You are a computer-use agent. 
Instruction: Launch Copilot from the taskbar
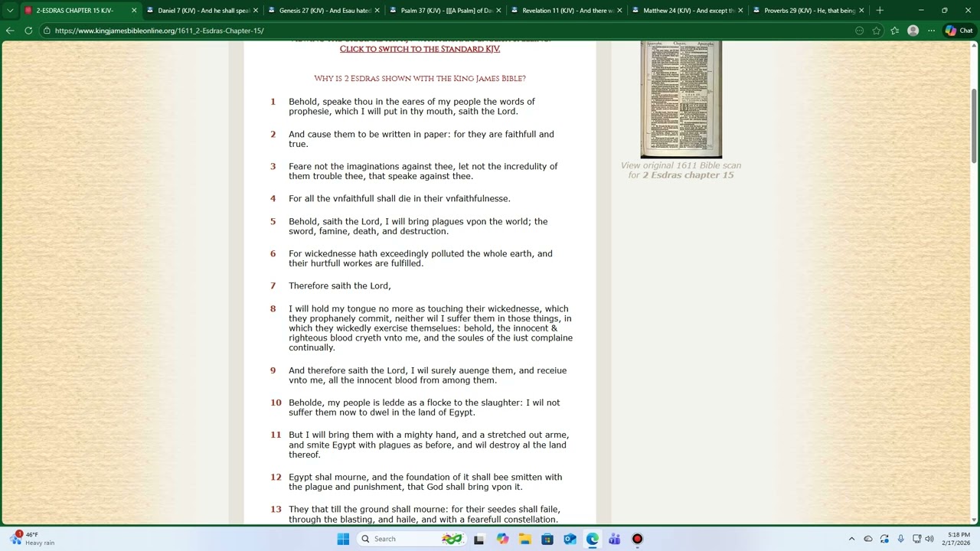click(x=502, y=539)
